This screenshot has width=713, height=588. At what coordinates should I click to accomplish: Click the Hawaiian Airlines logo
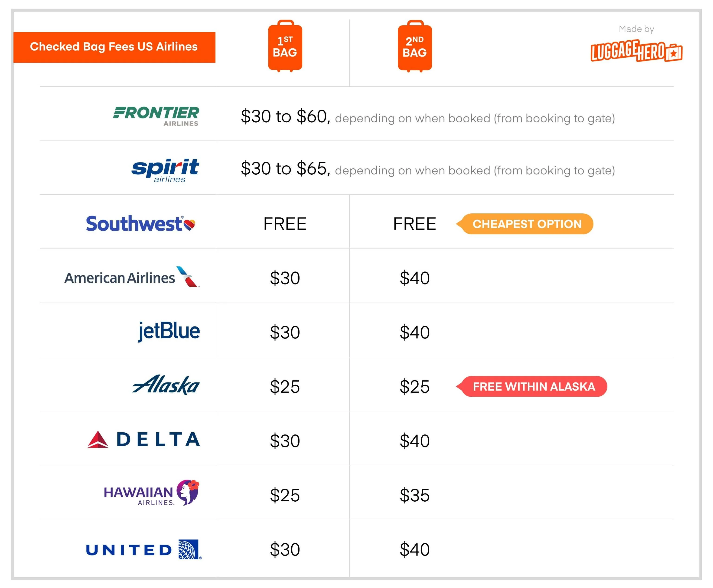pos(151,493)
